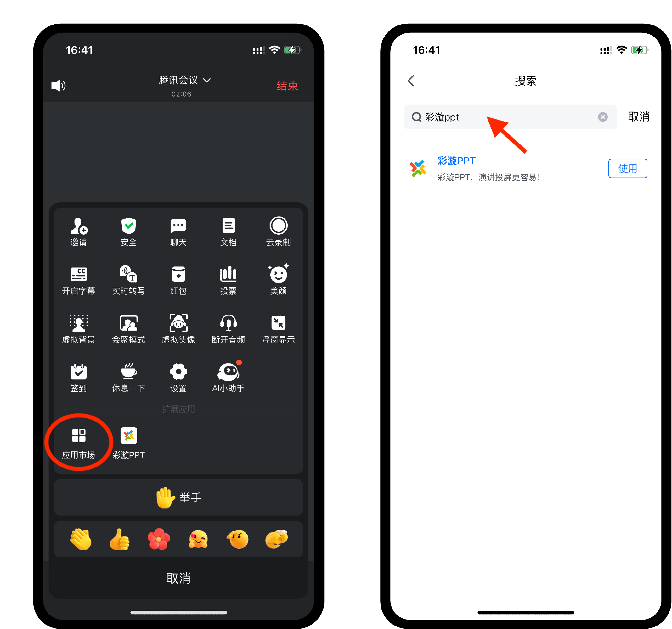Viewport: 672px width, 629px height.
Task: Click 使用 button for 彩漩PPT
Action: [x=628, y=168]
